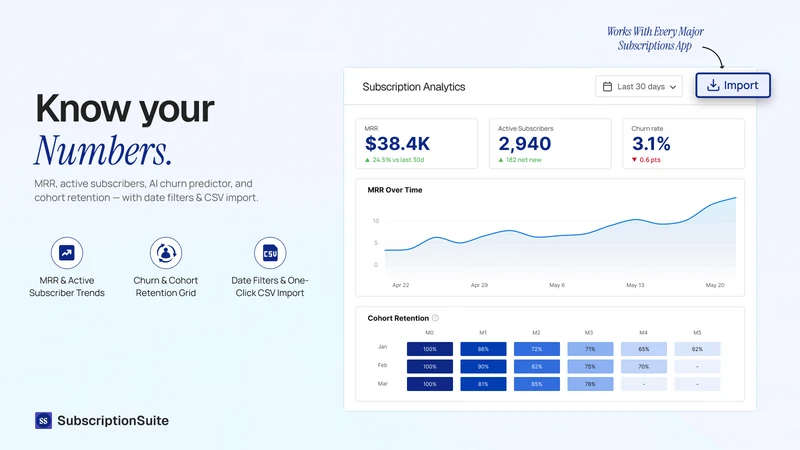Click the Jan M1 86% cell

pyautogui.click(x=483, y=349)
